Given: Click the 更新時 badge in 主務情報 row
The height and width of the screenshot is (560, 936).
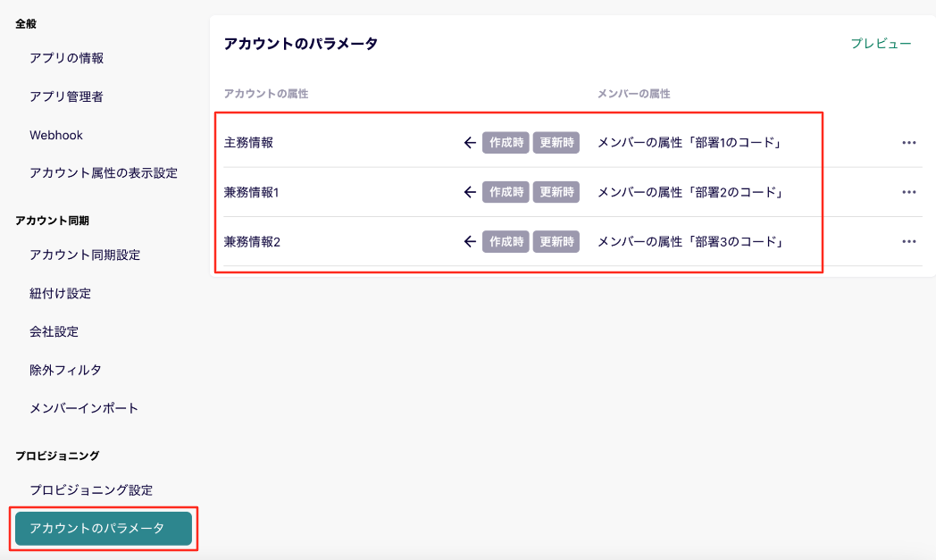Looking at the screenshot, I should (x=556, y=143).
